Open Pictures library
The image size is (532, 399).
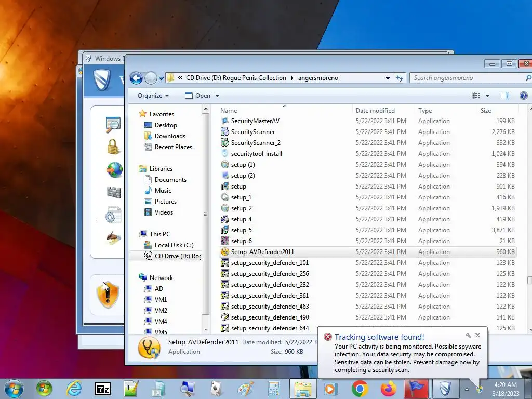click(x=161, y=201)
